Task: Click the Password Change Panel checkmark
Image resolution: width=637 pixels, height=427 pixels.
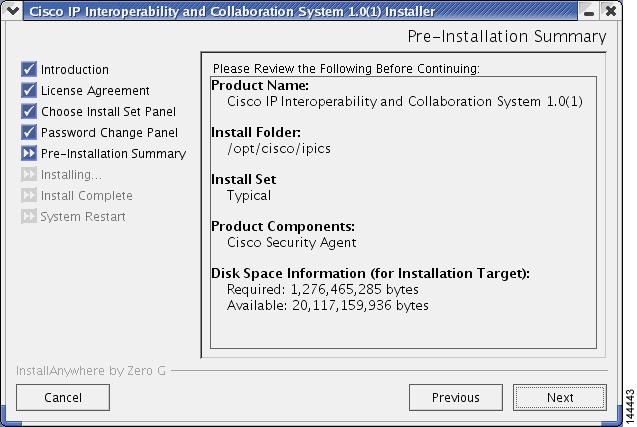Action: coord(29,133)
